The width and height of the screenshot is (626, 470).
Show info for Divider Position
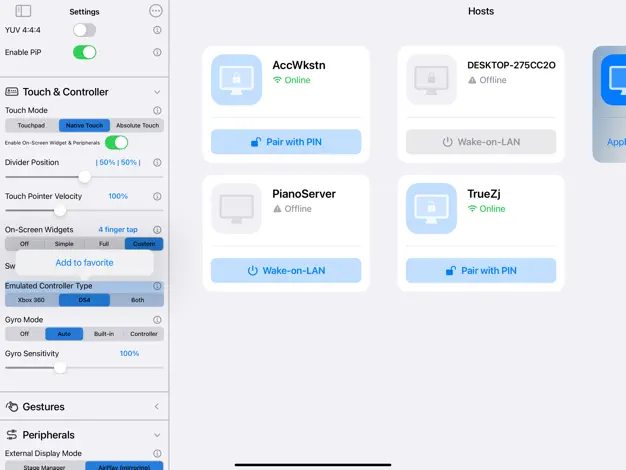tap(157, 163)
